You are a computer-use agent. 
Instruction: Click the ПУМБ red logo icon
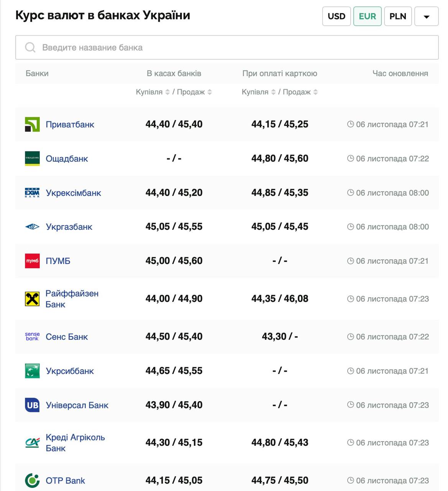point(32,261)
